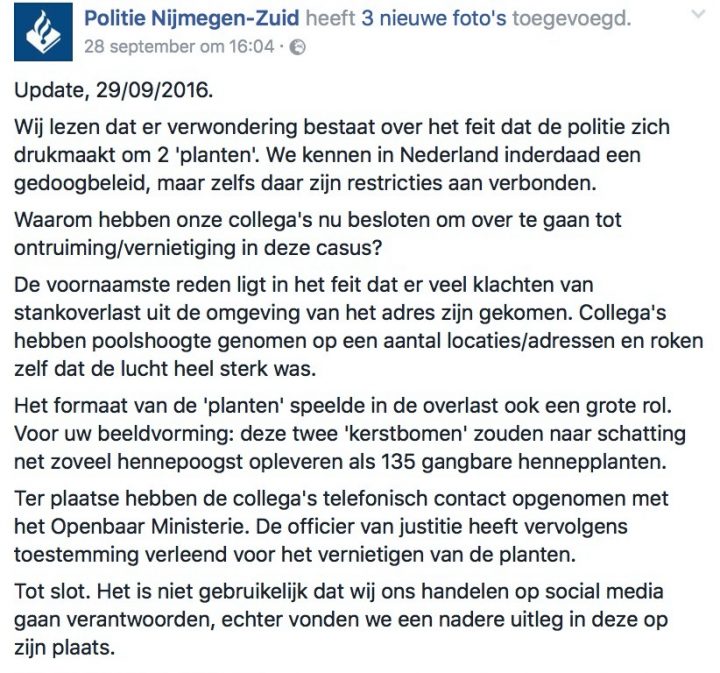Click the 'Update, 29/09/2016.' line
This screenshot has width=720, height=673.
pyautogui.click(x=113, y=90)
